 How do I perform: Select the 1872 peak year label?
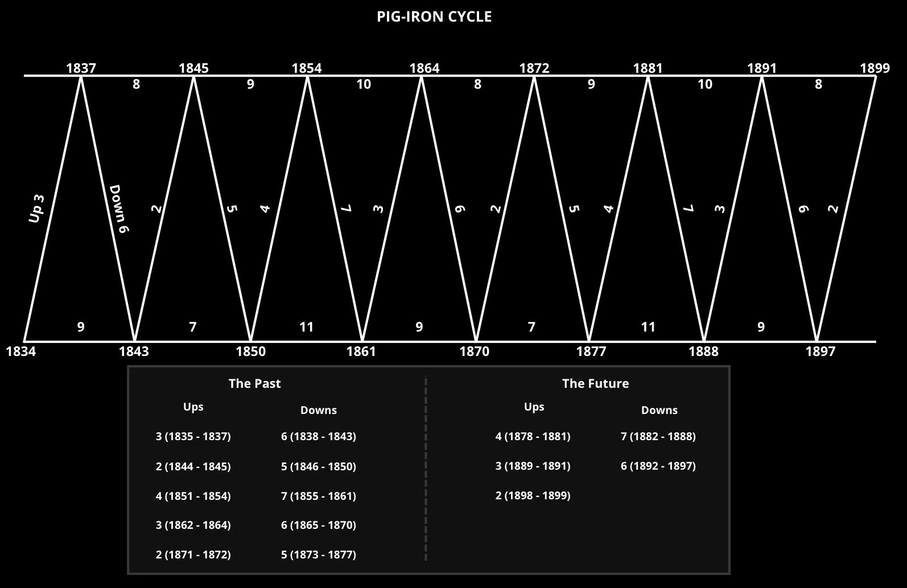click(534, 68)
